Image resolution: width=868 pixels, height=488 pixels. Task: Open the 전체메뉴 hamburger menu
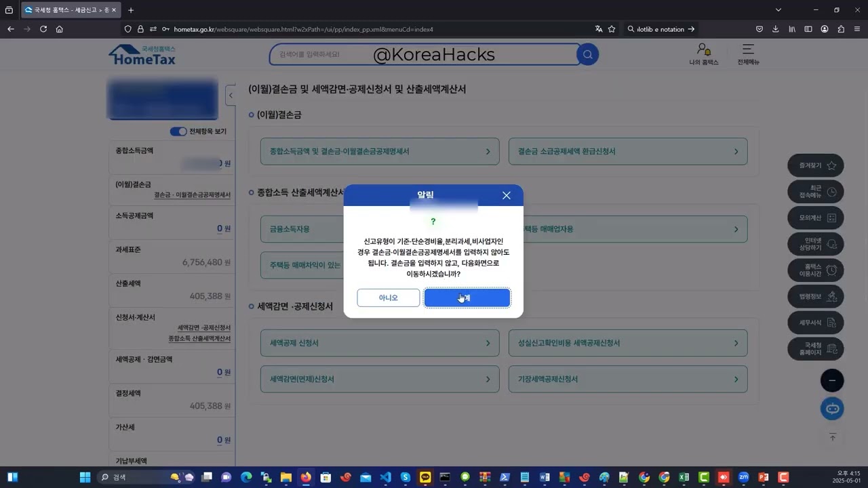[x=748, y=54]
